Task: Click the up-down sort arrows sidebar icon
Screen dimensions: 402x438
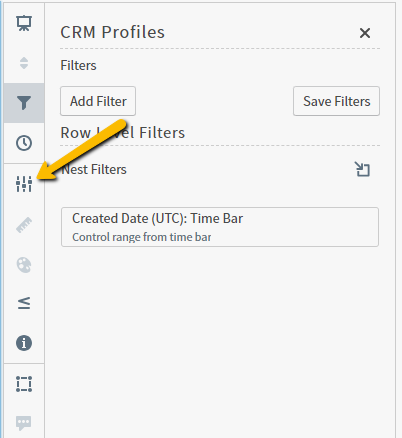Action: (x=24, y=63)
